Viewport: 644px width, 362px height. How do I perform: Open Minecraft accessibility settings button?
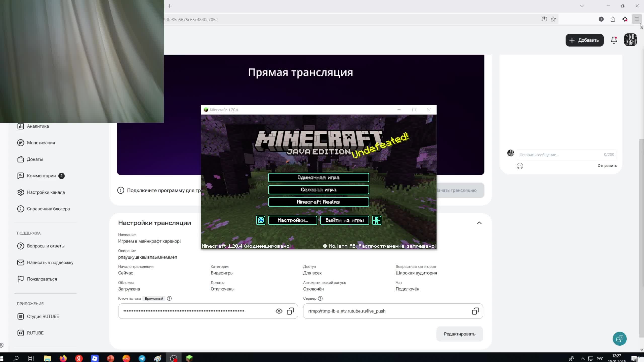(377, 220)
